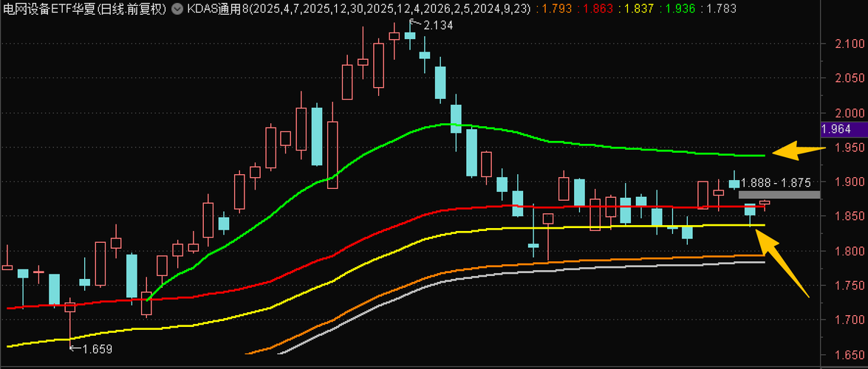Viewport: 868px width, 369px height.
Task: Click the 1.650 price axis label
Action: point(851,355)
